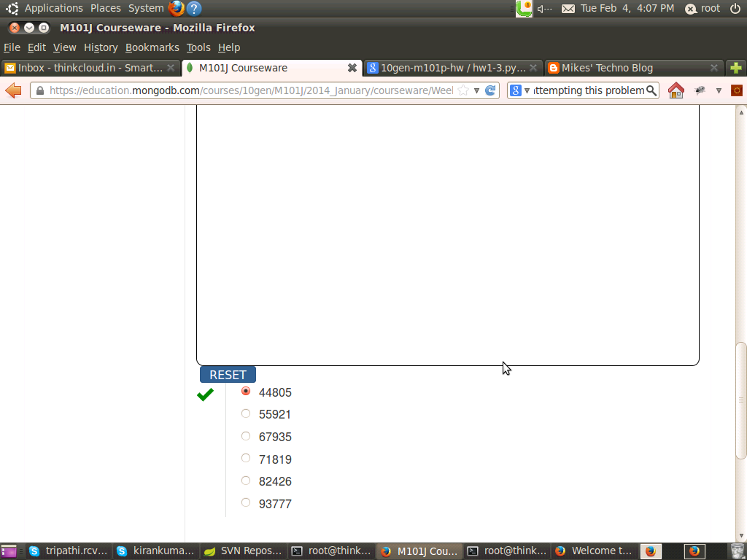Open the URL history dropdown arrow
This screenshot has width=747, height=560.
tap(476, 90)
